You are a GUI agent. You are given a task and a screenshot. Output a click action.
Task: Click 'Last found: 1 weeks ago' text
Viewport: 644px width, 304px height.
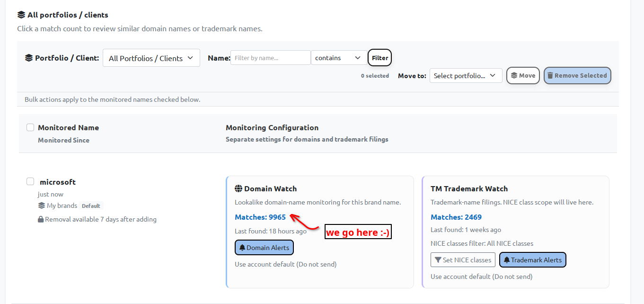[466, 230]
